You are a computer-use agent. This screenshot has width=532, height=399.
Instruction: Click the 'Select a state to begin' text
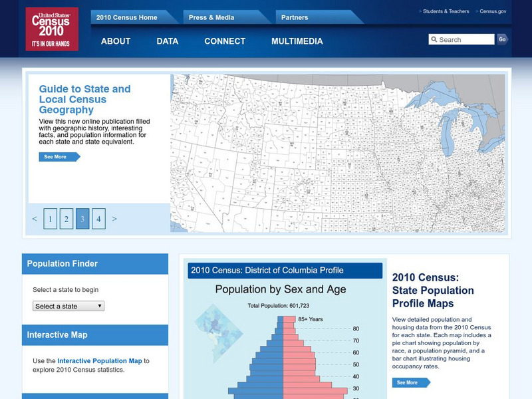[65, 290]
